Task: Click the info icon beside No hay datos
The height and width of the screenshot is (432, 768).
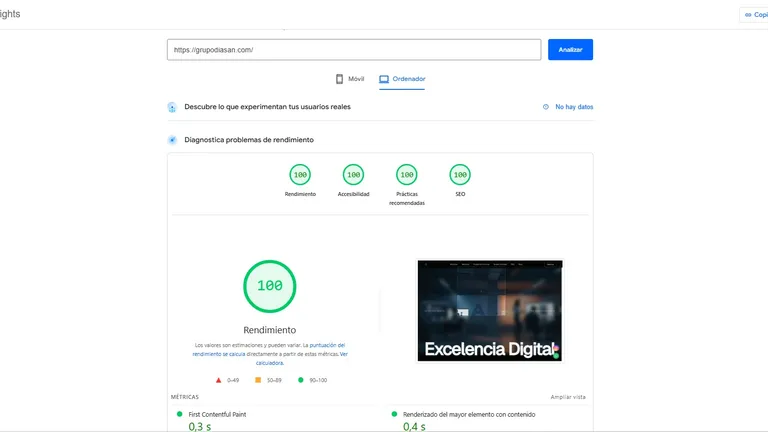Action: point(545,107)
